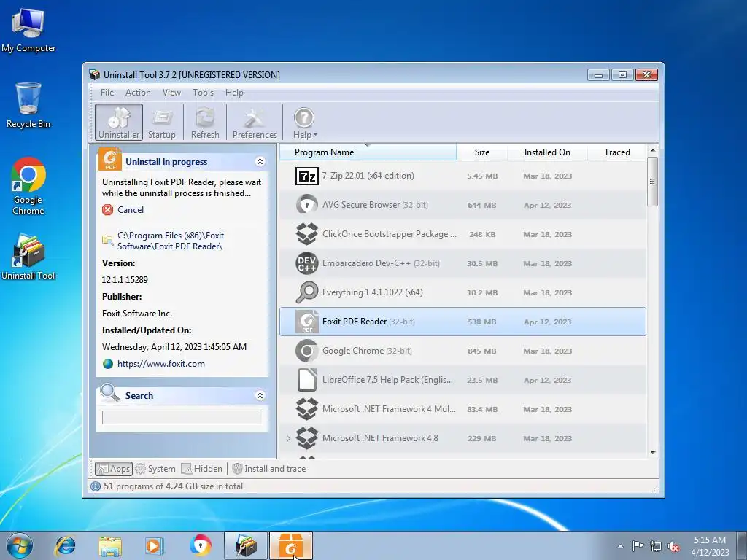Open the Startup toolbar section

click(x=161, y=122)
